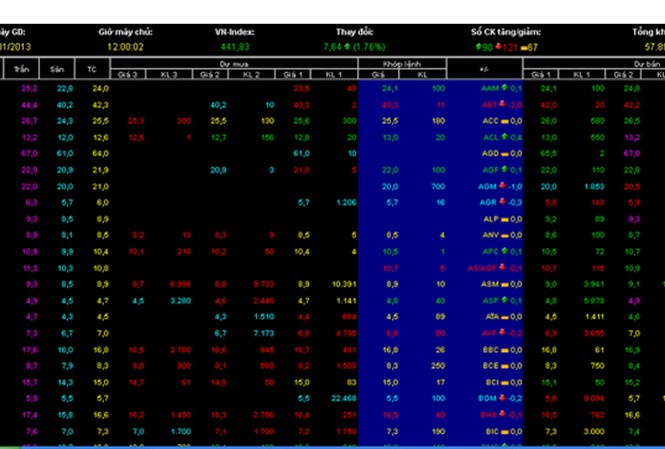This screenshot has width=665, height=449.
Task: Open the ACL stock symbol
Action: [x=491, y=137]
